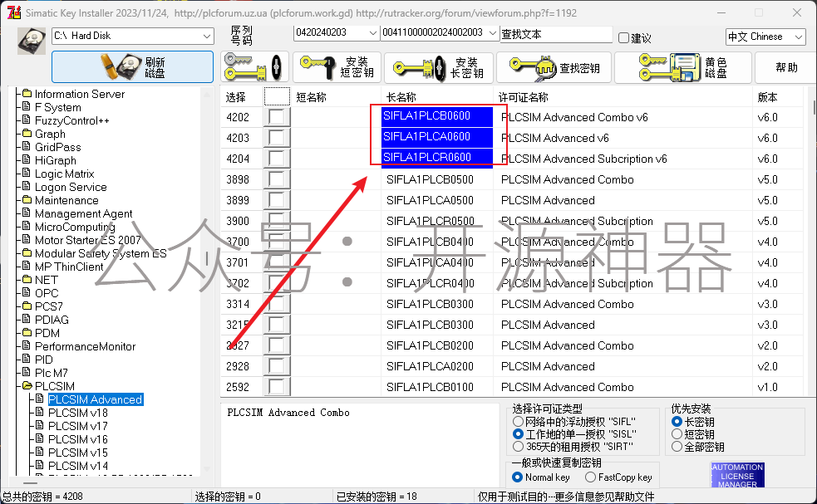Select PLCSIM Advanced tree item
817x504 pixels.
click(x=96, y=399)
